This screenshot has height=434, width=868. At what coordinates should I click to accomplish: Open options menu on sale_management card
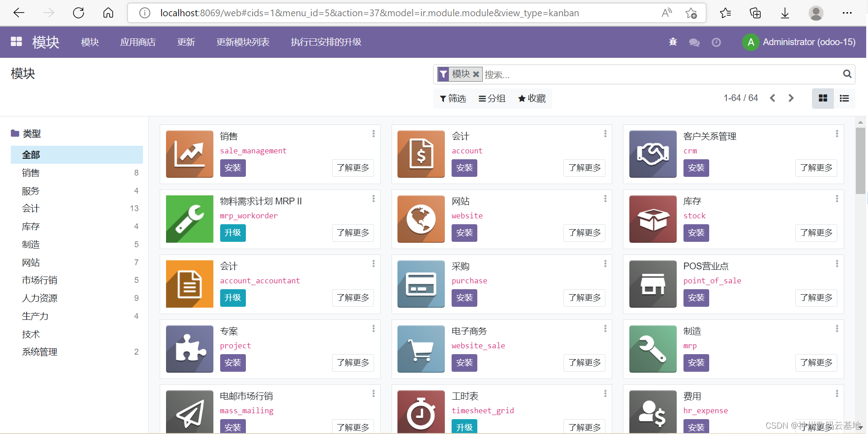[x=374, y=134]
